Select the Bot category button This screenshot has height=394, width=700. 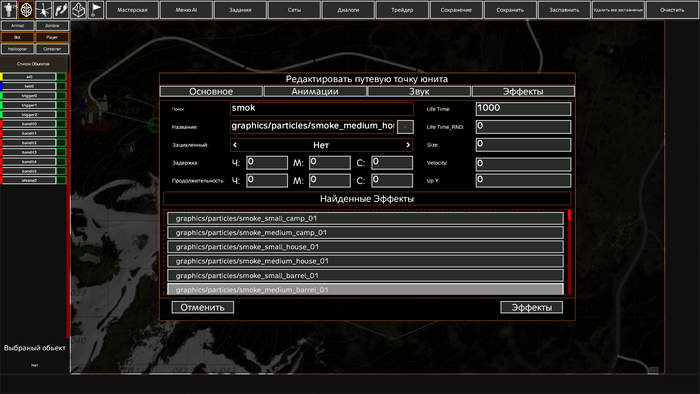tap(17, 37)
